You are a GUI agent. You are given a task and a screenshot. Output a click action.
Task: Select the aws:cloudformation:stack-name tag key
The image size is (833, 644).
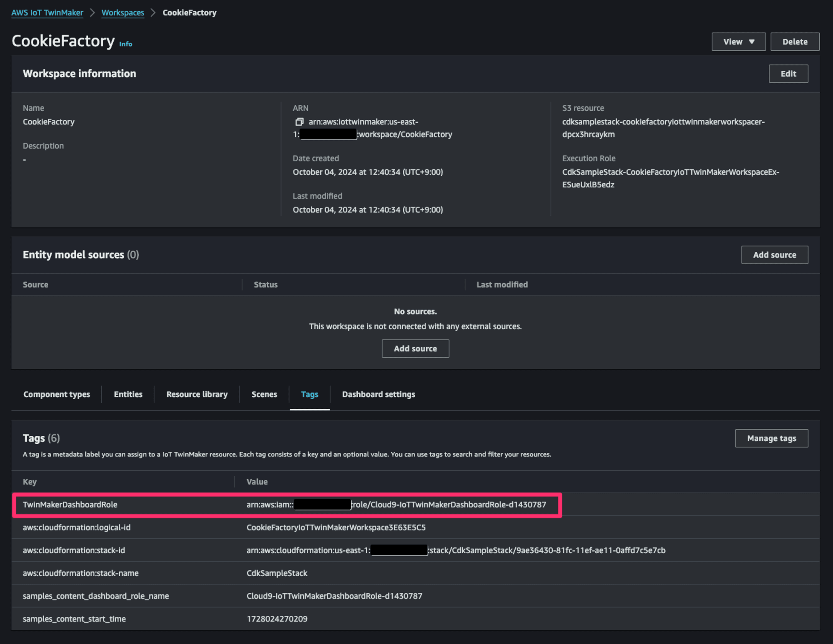pyautogui.click(x=80, y=573)
